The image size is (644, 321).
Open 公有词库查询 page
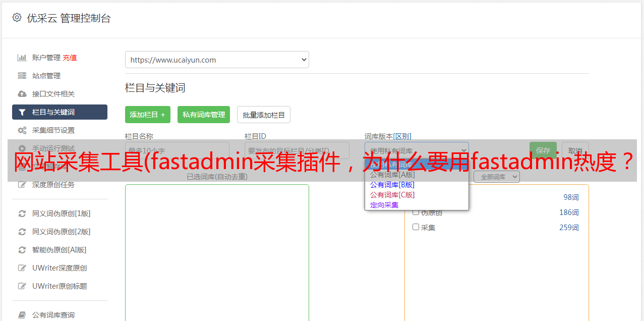(x=53, y=315)
